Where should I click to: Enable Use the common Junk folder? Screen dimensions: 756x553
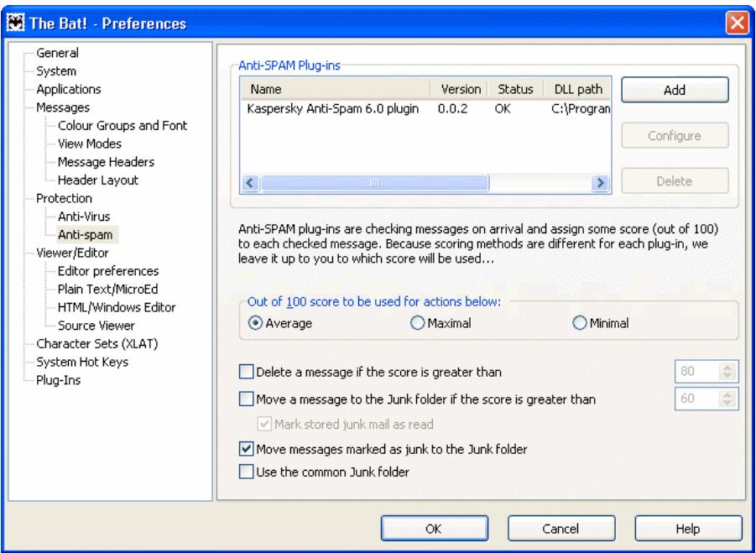pos(247,472)
